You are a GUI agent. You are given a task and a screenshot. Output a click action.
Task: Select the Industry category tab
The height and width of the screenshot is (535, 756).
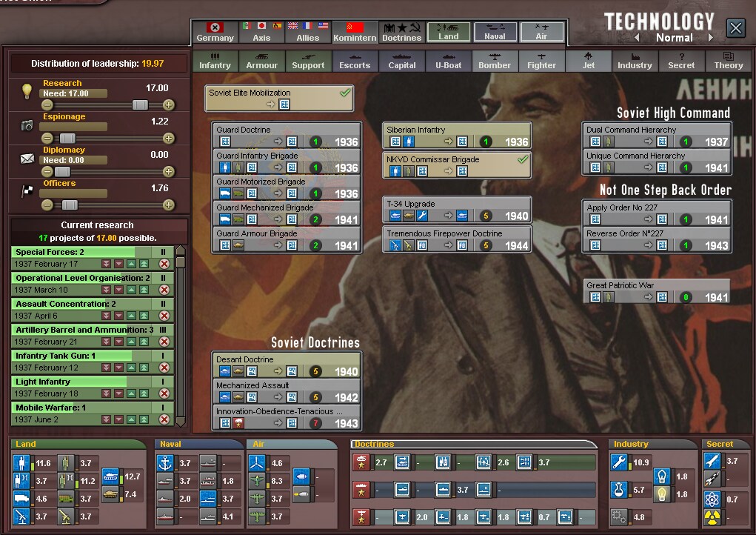click(x=635, y=62)
